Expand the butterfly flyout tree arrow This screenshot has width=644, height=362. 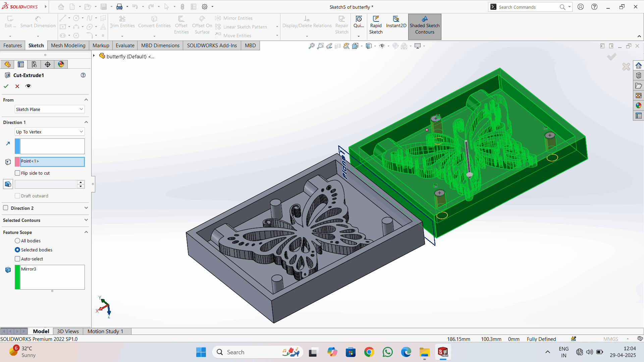point(94,56)
